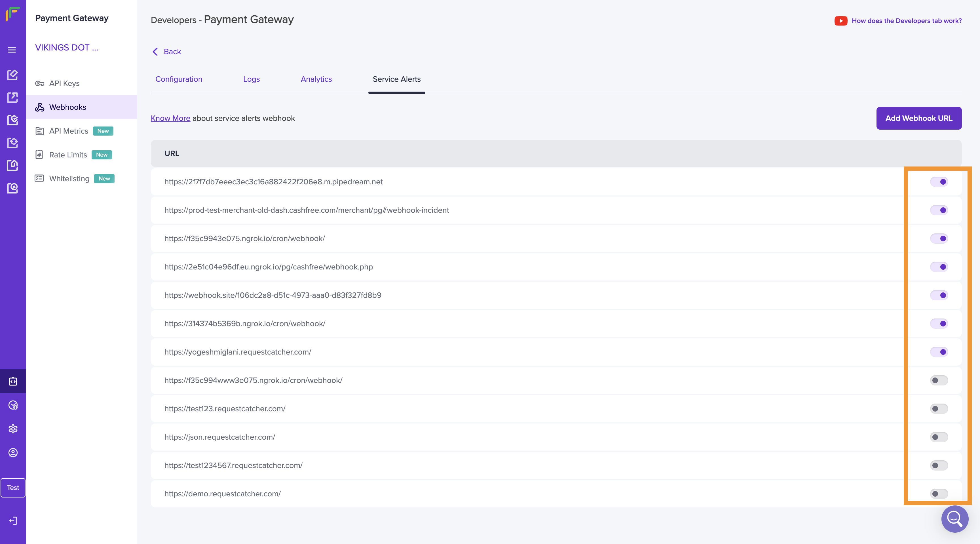Disable the pipedream.net webhook toggle

coord(939,182)
